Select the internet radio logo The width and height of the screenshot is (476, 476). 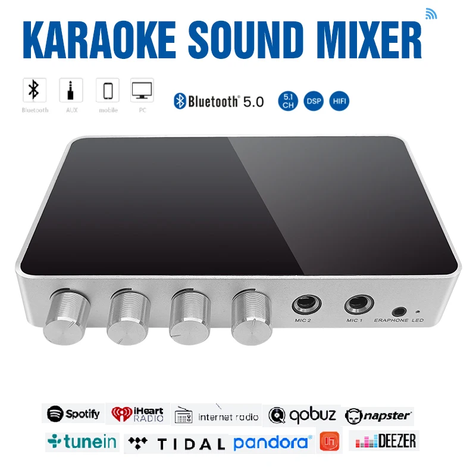(217, 415)
